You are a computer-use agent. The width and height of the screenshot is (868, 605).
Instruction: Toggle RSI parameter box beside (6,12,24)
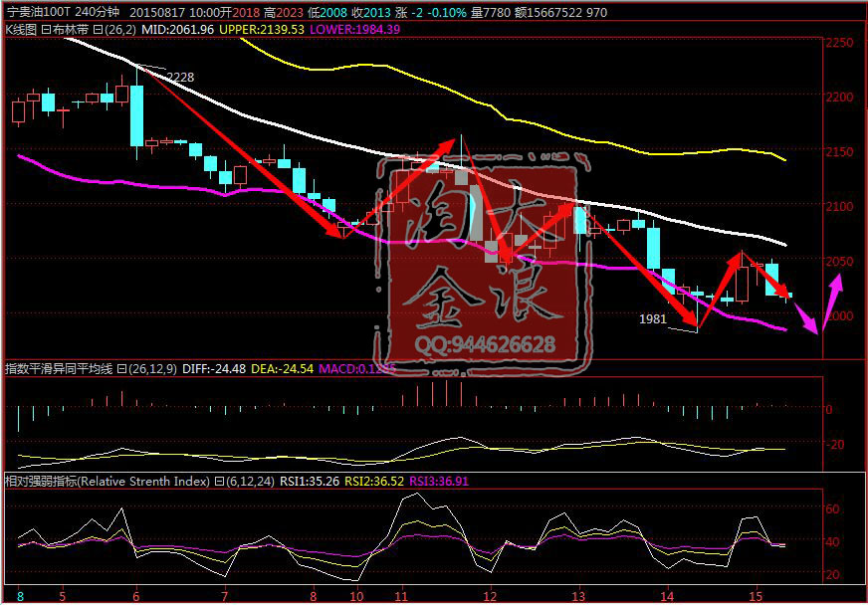click(x=215, y=482)
